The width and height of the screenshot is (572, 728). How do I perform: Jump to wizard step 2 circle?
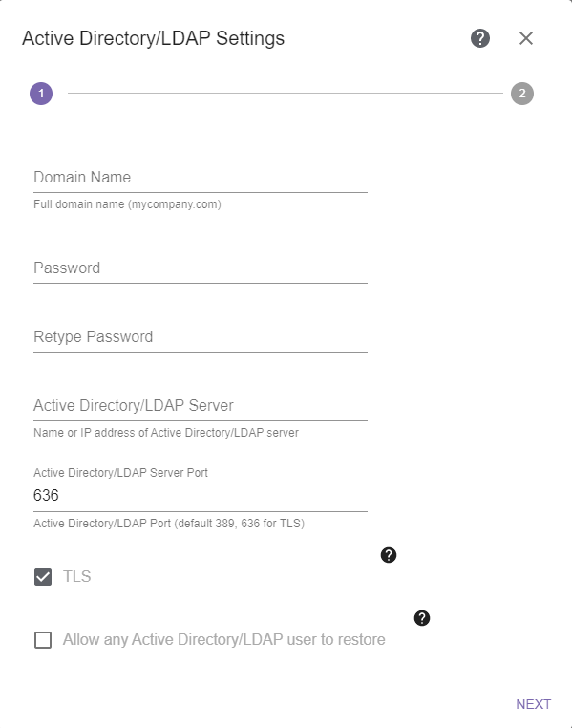coord(522,94)
